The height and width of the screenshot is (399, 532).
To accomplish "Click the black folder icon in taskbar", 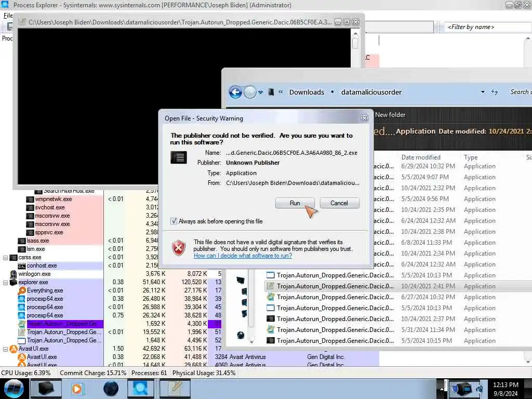I will click(46, 389).
